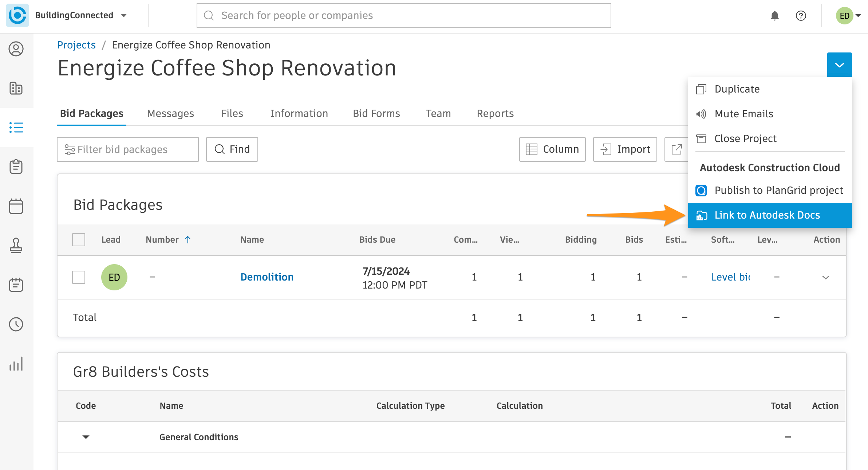Open the BuildingConnected product switcher dropdown

(x=124, y=15)
